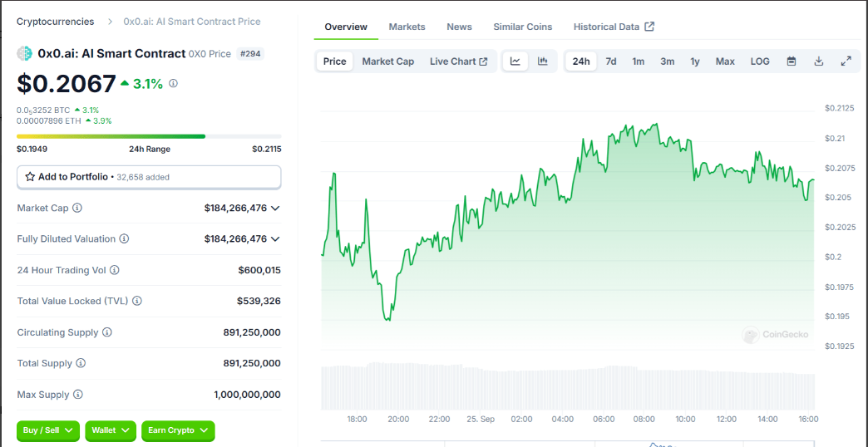Click Total Value Locked info icon

click(137, 301)
